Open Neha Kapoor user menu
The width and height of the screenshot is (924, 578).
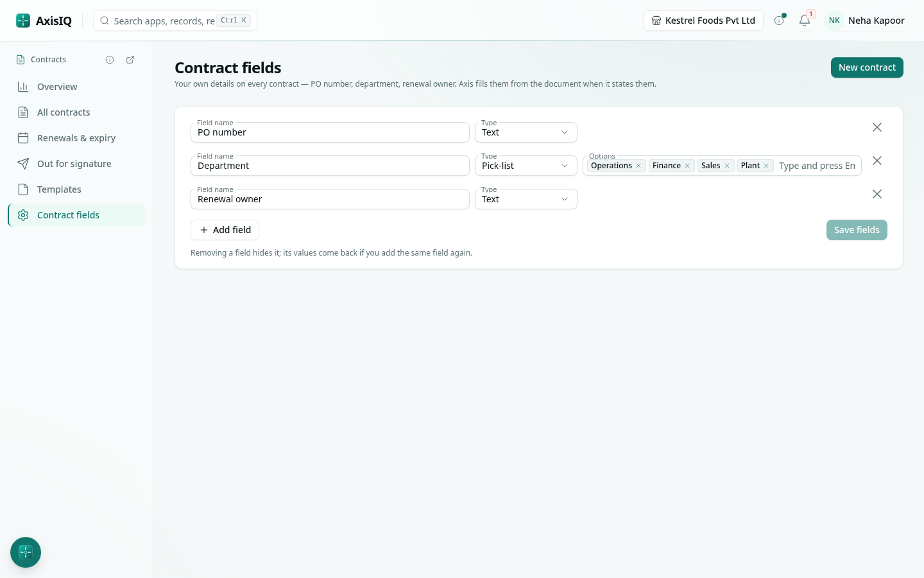pyautogui.click(x=866, y=21)
